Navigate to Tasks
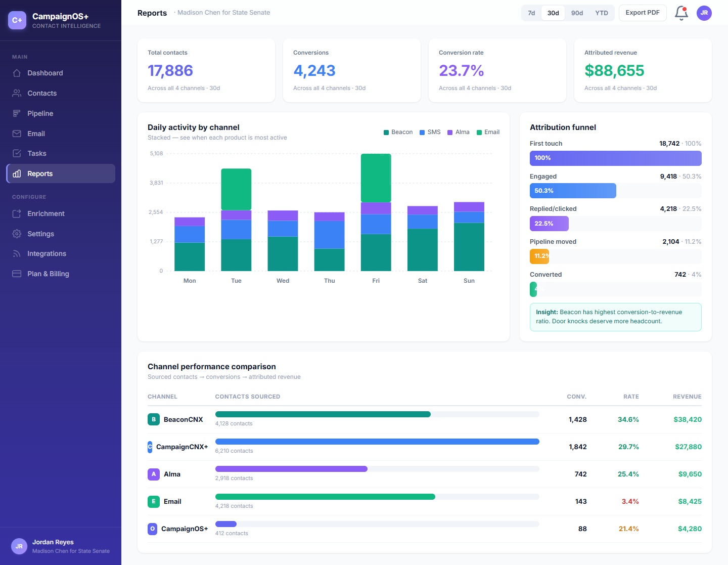 point(61,153)
